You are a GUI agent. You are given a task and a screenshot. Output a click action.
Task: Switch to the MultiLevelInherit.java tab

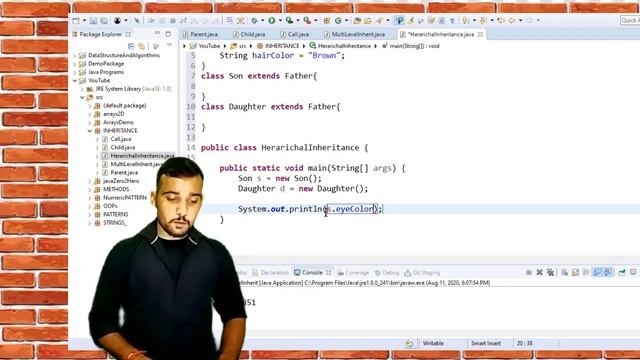(355, 34)
